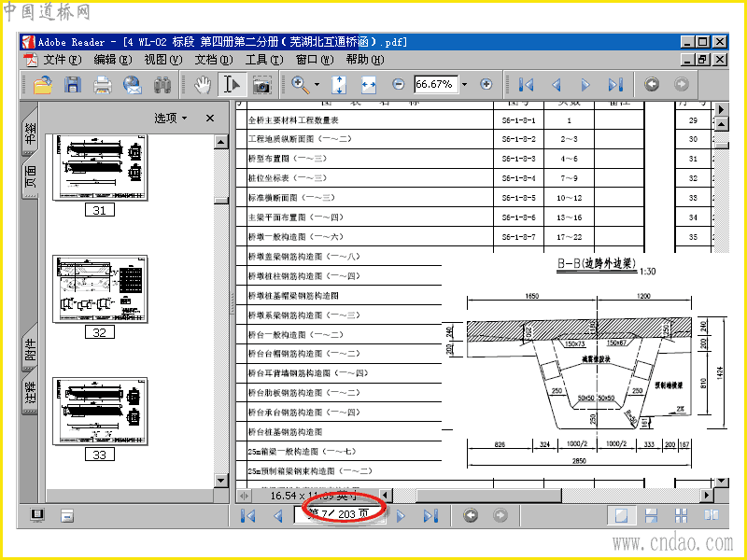Click 桥型布置图 table row text
747x560 pixels.
click(x=288, y=159)
